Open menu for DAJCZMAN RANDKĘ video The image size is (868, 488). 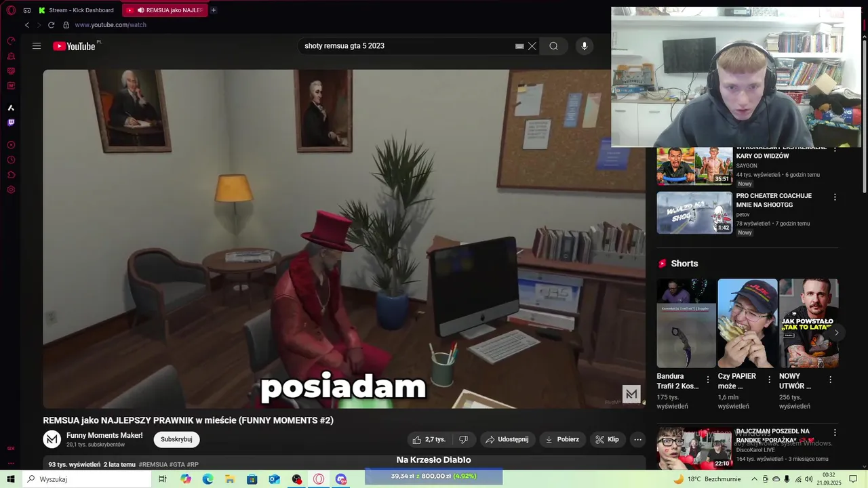pyautogui.click(x=835, y=432)
